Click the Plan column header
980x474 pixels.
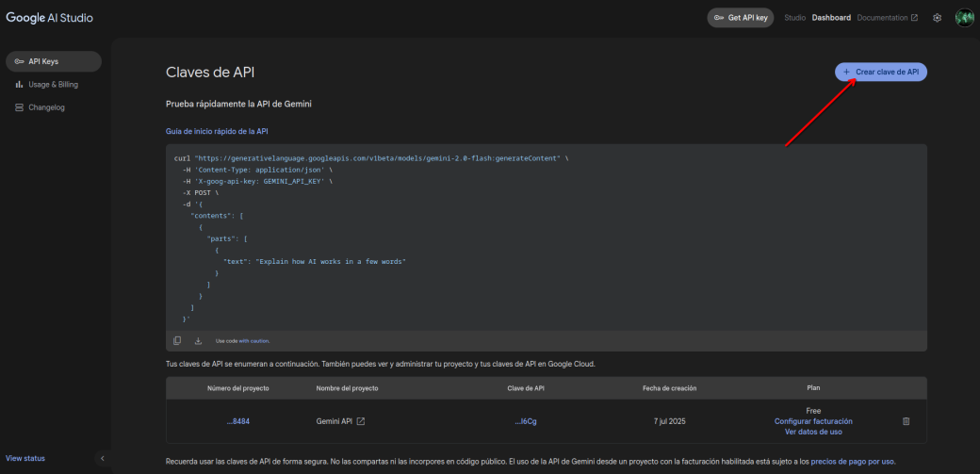813,388
